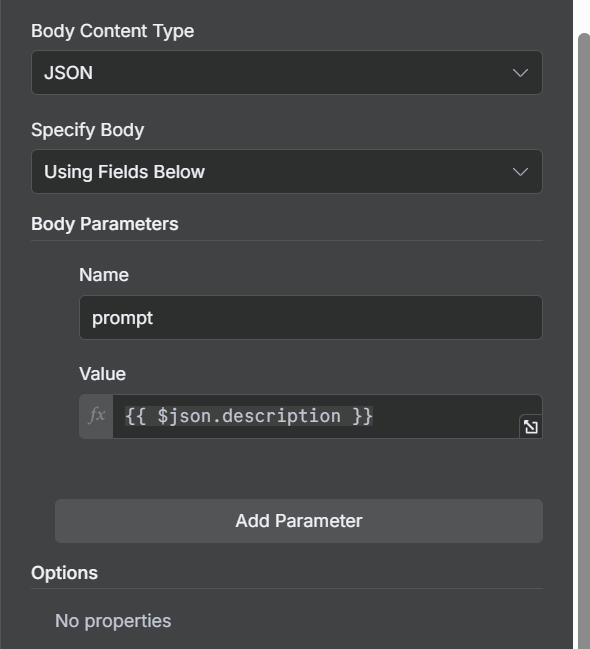590x649 pixels.
Task: Click the Specify Body label
Action: click(88, 130)
